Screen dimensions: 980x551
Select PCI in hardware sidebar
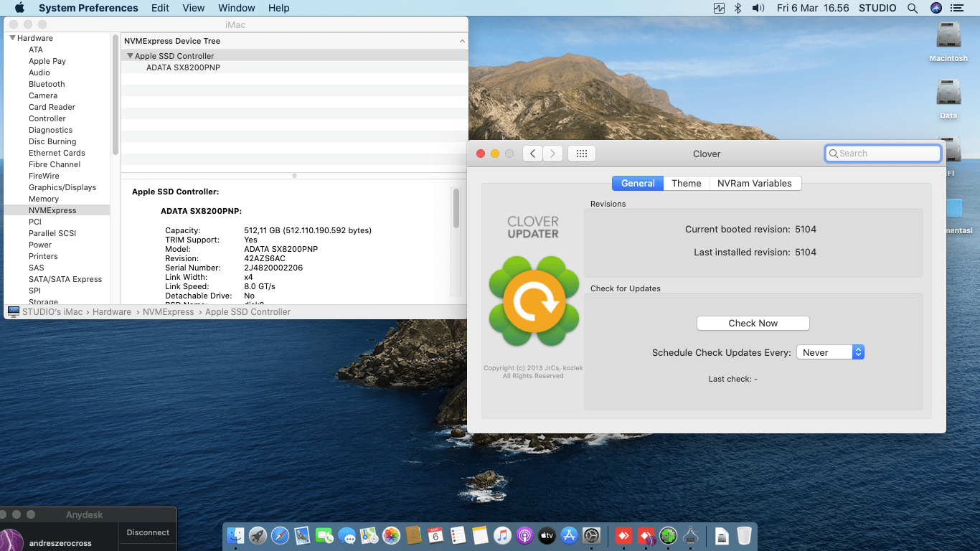tap(35, 222)
